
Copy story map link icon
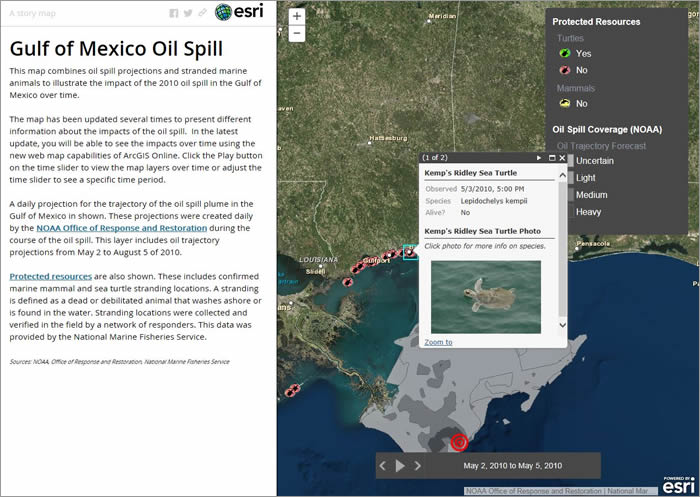[x=203, y=13]
